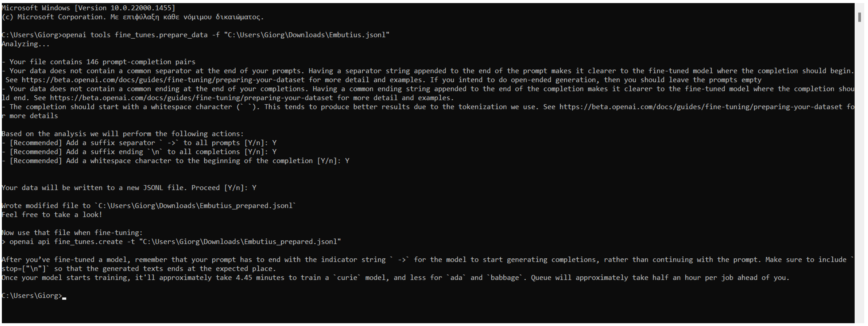Click the "Now use that file when fine-tuning:" line
Viewport: 868px width, 326px height.
pos(72,233)
